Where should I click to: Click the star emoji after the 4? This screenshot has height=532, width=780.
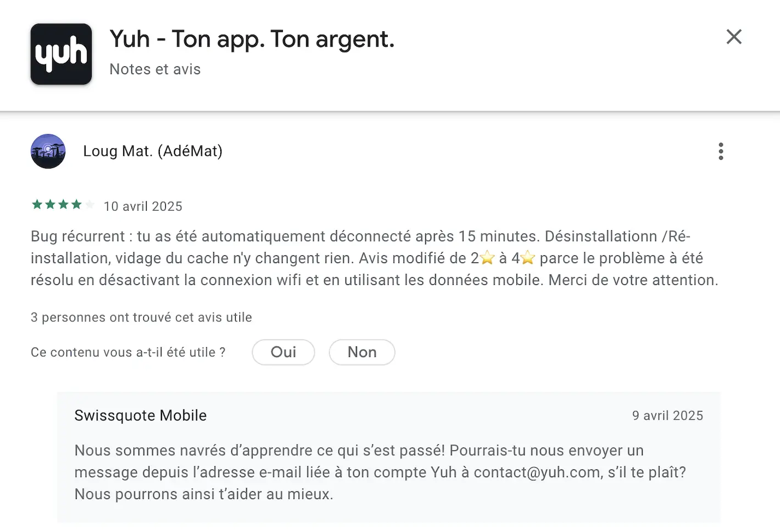click(528, 257)
